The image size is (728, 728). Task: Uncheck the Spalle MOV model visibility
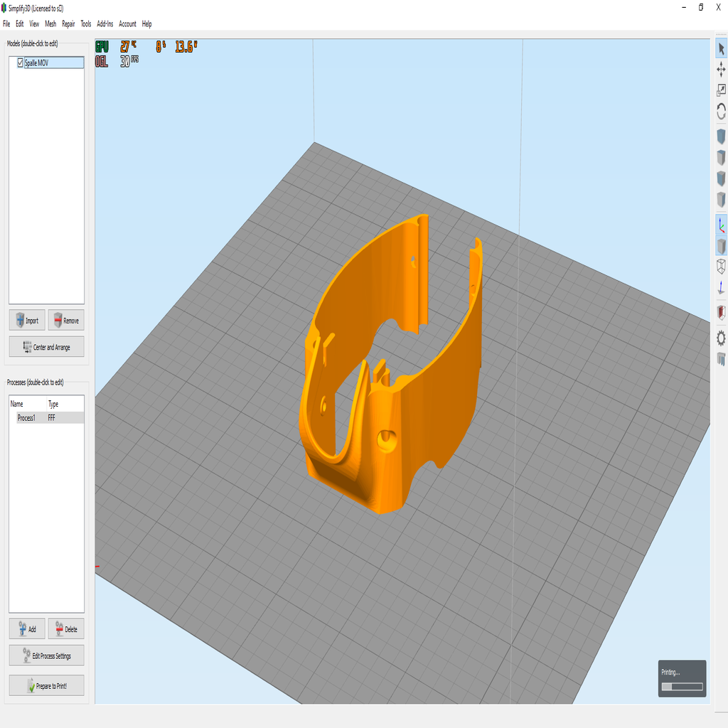[x=19, y=63]
